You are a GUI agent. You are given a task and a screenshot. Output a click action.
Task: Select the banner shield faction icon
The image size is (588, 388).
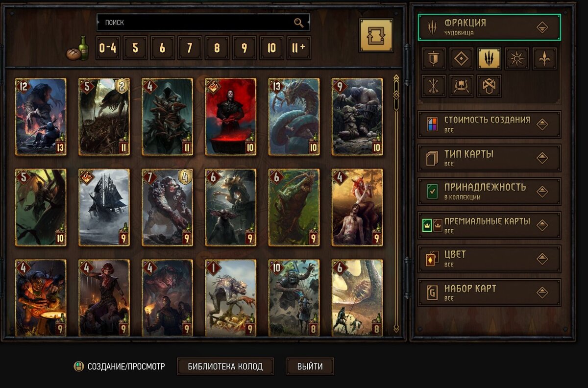(x=434, y=59)
